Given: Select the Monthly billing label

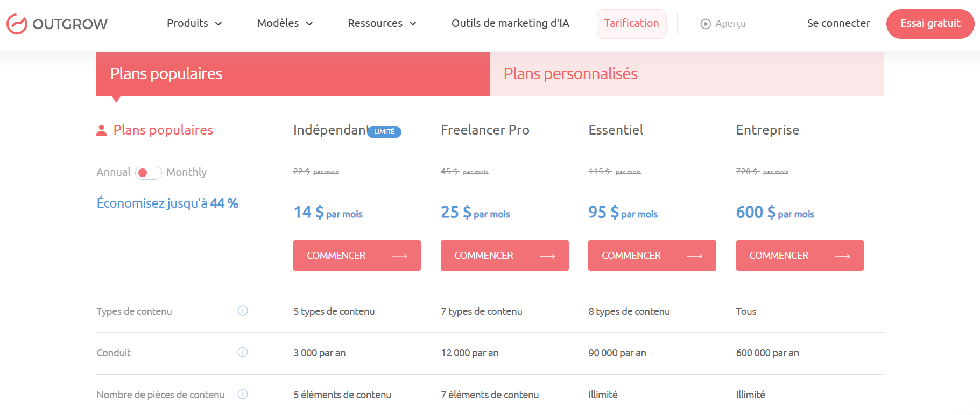Looking at the screenshot, I should pos(186,172).
